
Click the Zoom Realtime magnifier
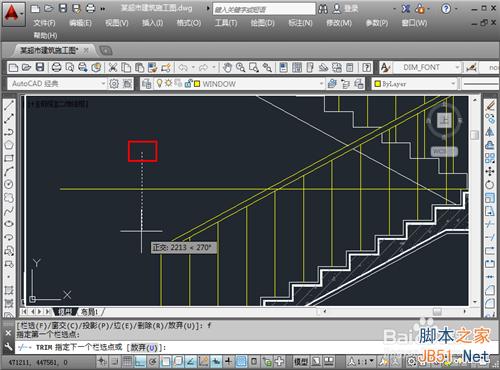(241, 68)
